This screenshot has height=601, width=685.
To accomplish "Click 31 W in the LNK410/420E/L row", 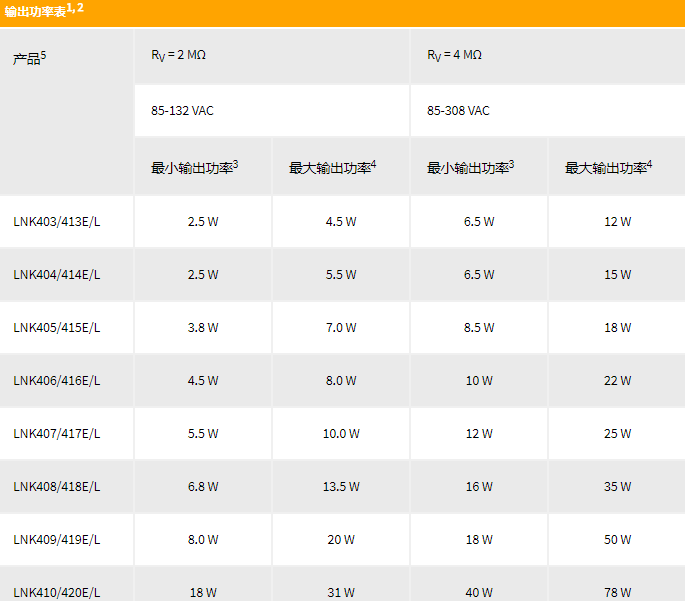I will [341, 593].
